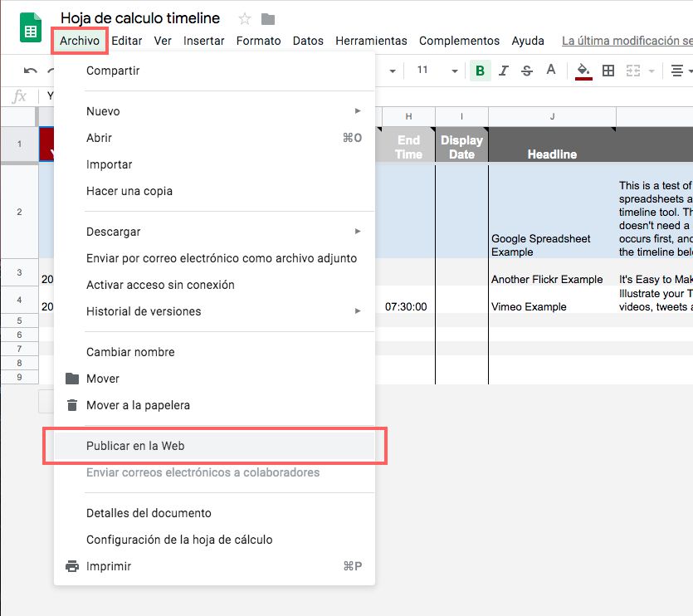Click the merge cells icon

coord(633,71)
